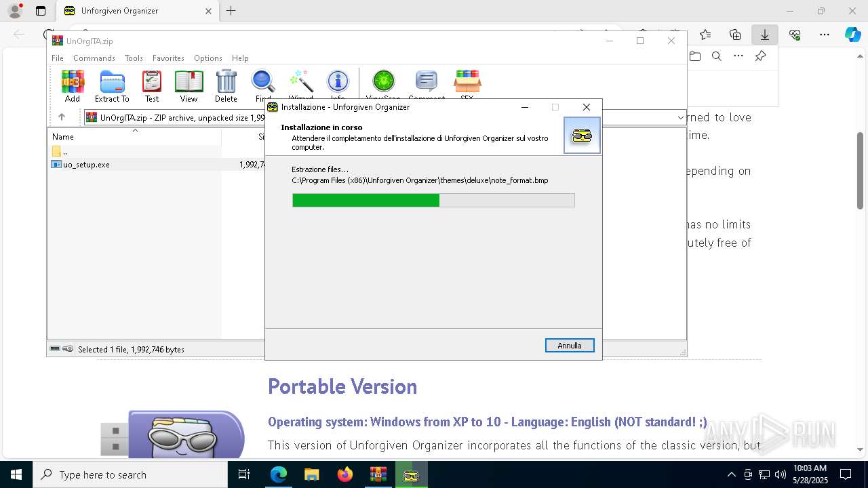
Task: Open more options in downloads panel
Action: point(738,56)
